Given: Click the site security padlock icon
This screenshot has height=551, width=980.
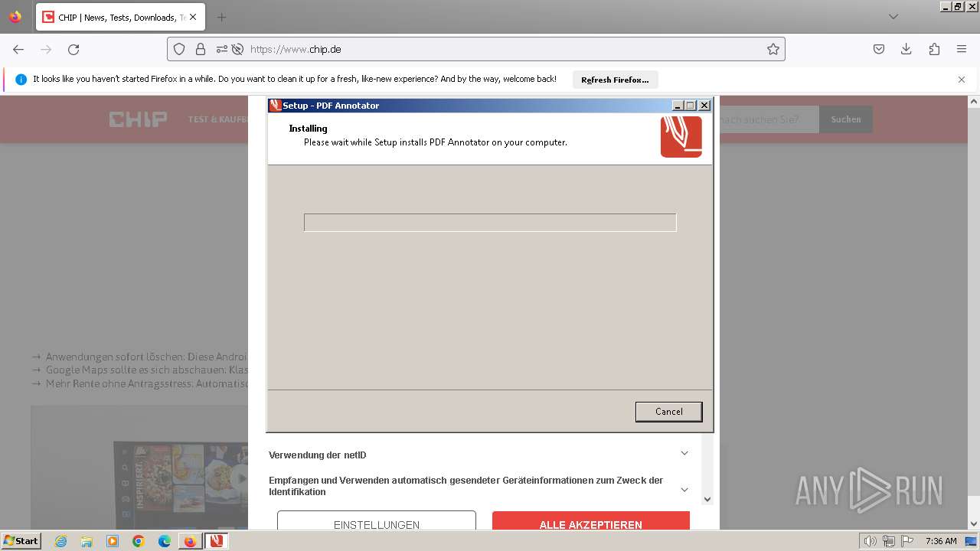Looking at the screenshot, I should tap(201, 49).
